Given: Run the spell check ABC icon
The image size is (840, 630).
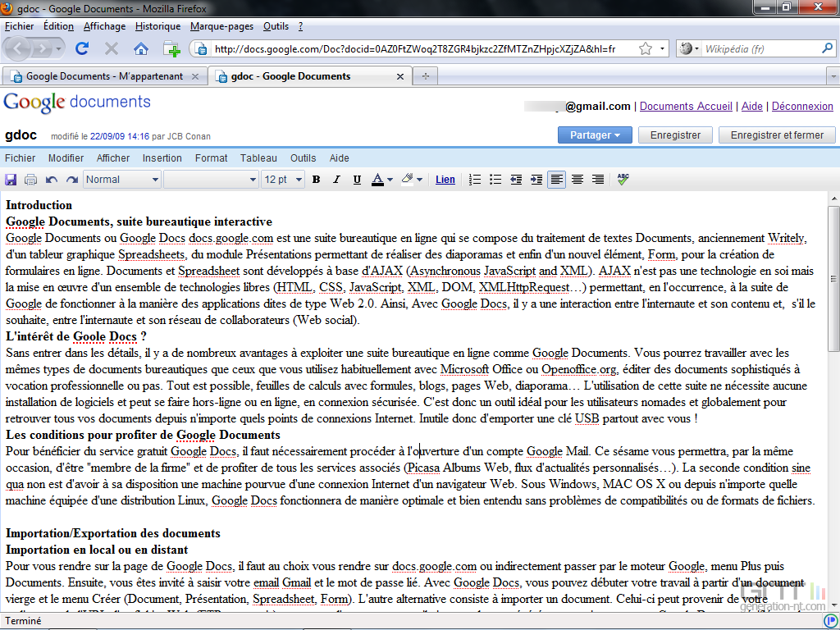Looking at the screenshot, I should 623,179.
